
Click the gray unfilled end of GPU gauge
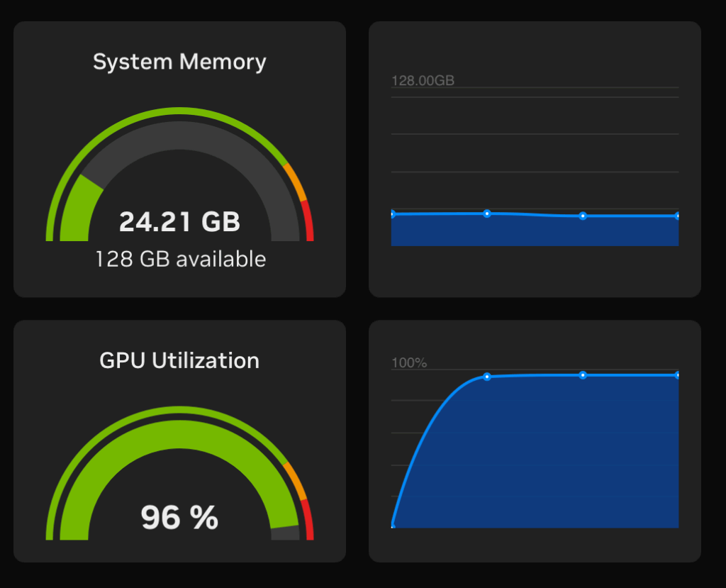pyautogui.click(x=286, y=533)
